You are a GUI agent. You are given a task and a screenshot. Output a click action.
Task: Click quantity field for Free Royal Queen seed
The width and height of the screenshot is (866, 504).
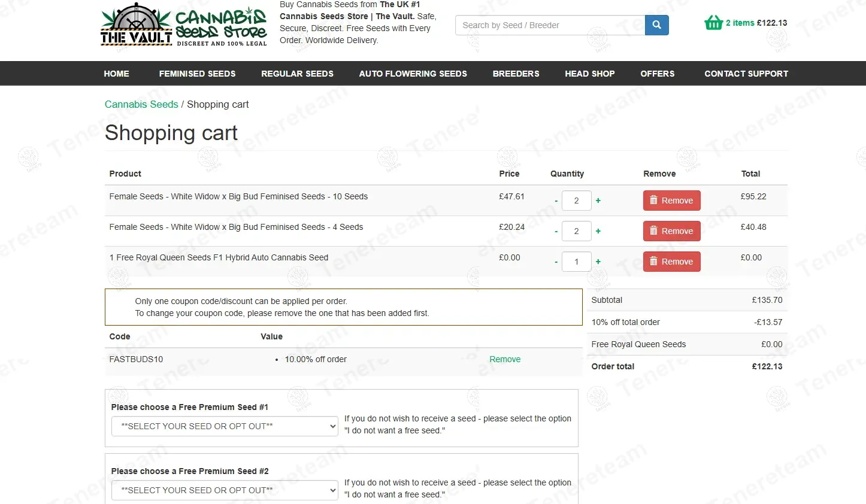point(576,262)
